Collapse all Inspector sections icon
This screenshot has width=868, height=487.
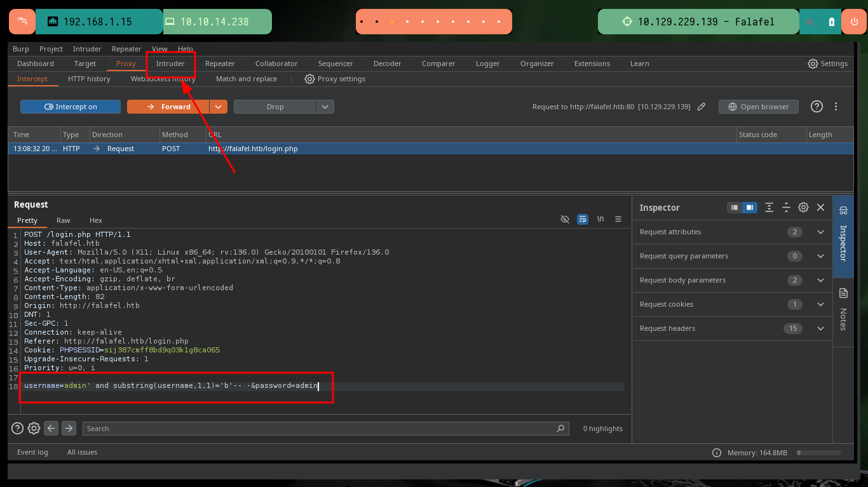pos(786,208)
